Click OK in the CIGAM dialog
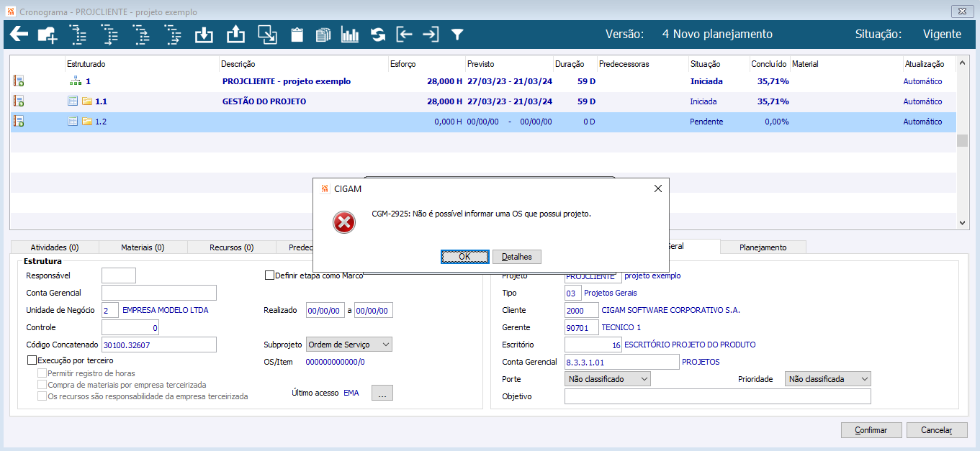Viewport: 980px width, 451px height. (464, 257)
